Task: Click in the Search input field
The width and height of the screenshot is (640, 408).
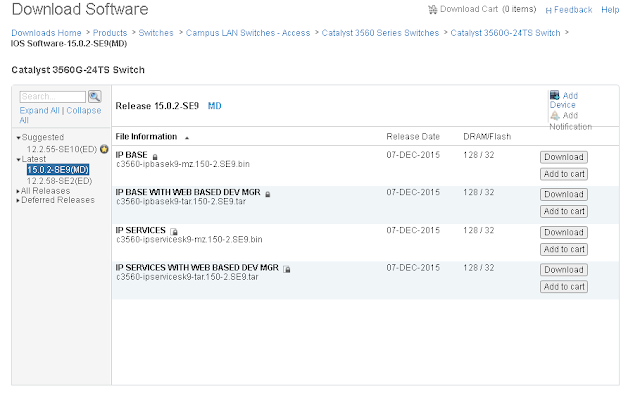Action: tap(53, 97)
